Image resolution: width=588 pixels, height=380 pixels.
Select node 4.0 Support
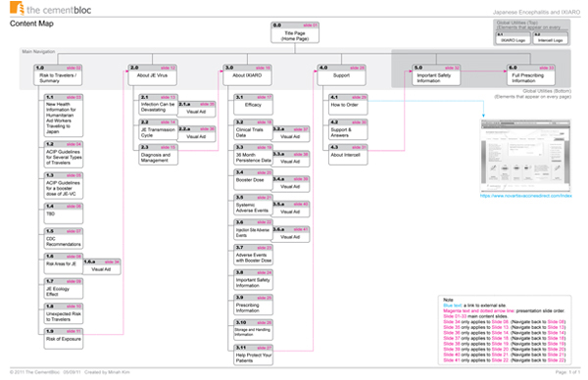coord(342,75)
